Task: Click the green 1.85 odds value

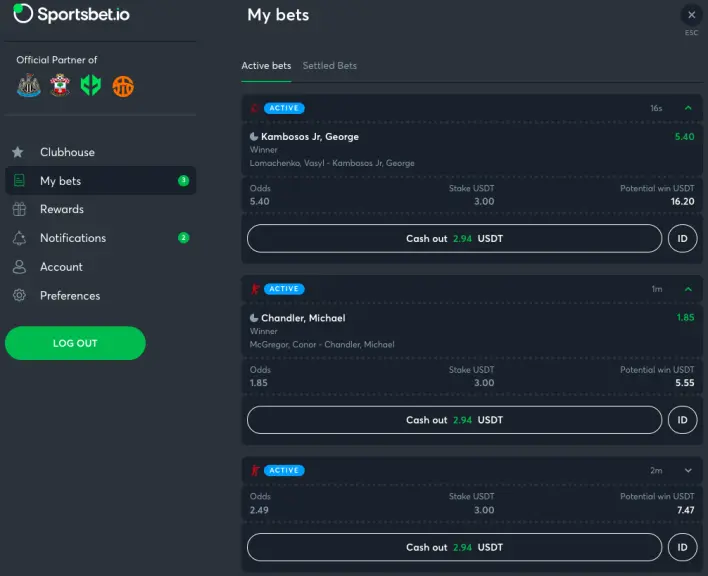Action: click(x=685, y=317)
